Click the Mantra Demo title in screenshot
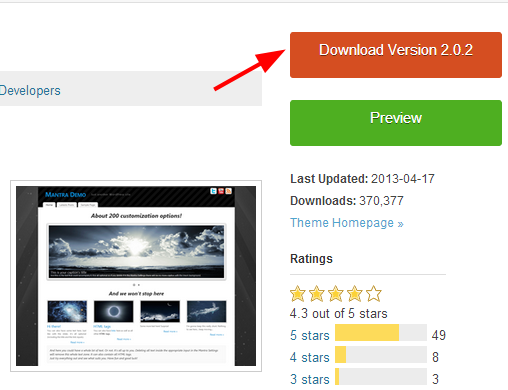 pos(66,194)
